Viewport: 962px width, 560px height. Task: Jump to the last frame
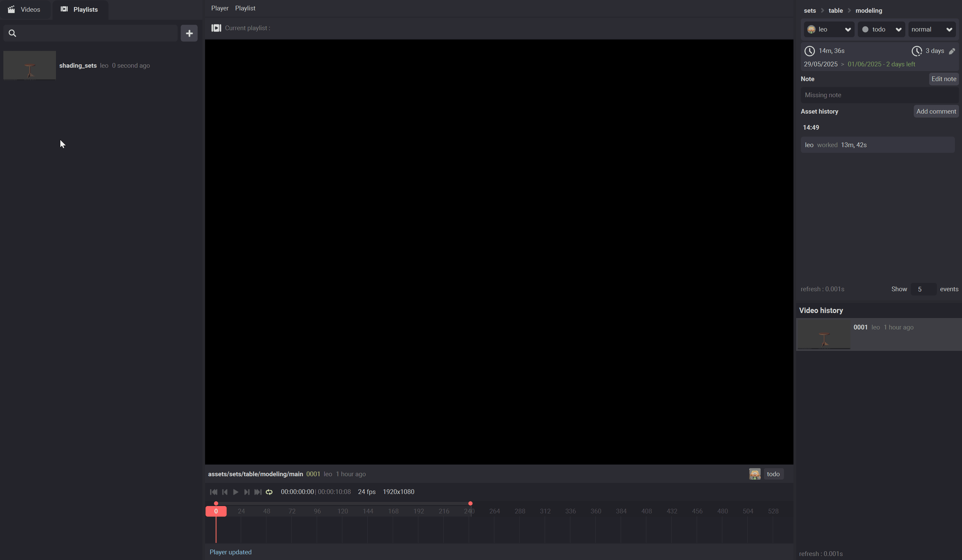258,492
